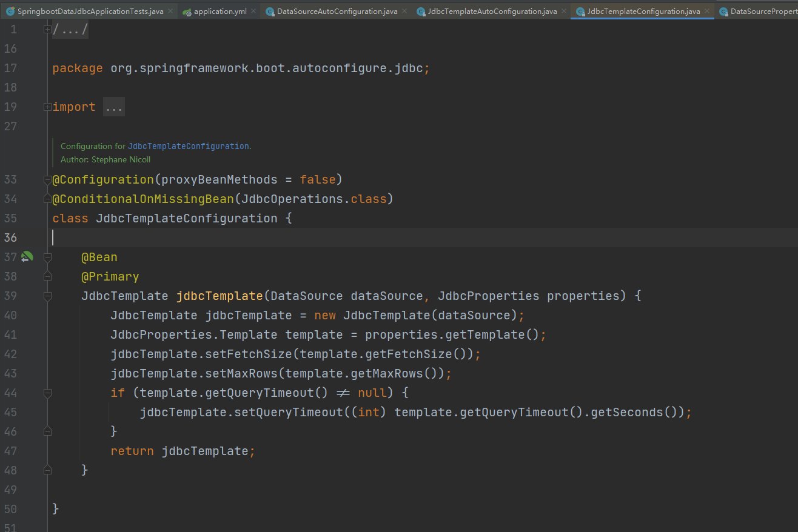Close the SpringbootDataJdbcApplicationTests.java tab
The height and width of the screenshot is (532, 798).
[170, 11]
